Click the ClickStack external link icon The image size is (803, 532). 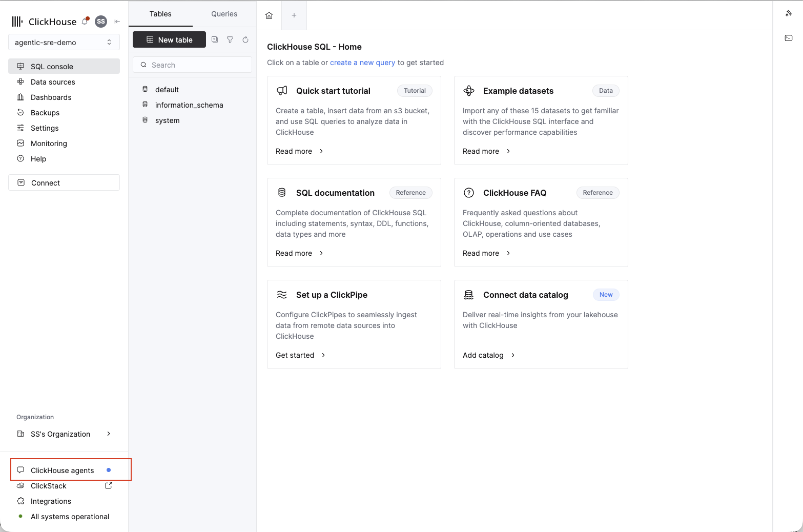[x=109, y=485]
